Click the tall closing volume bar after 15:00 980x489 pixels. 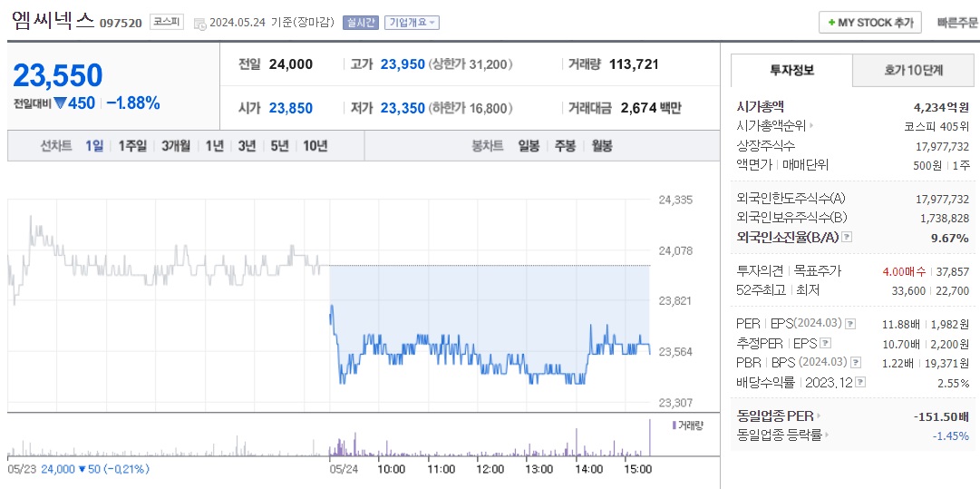(650, 437)
